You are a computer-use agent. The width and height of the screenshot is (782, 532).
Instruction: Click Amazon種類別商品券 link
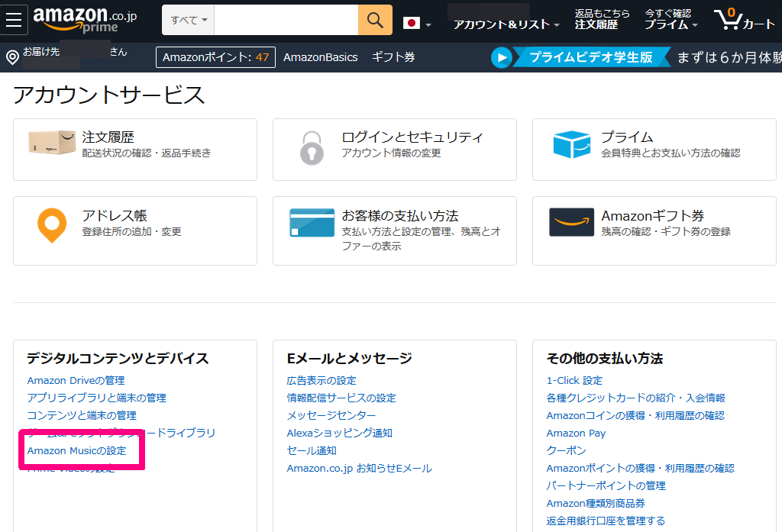click(x=596, y=503)
